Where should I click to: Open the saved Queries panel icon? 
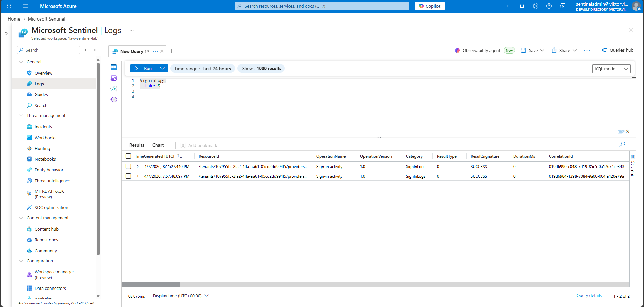pyautogui.click(x=114, y=78)
